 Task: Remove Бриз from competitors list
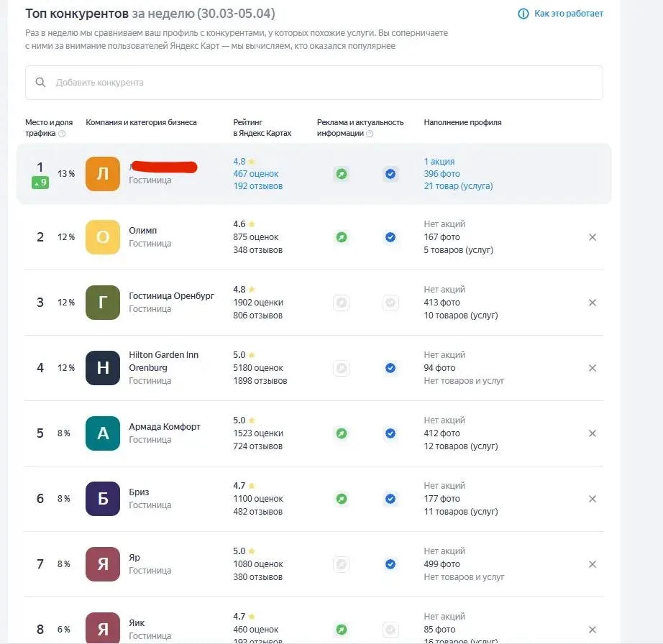pyautogui.click(x=593, y=499)
